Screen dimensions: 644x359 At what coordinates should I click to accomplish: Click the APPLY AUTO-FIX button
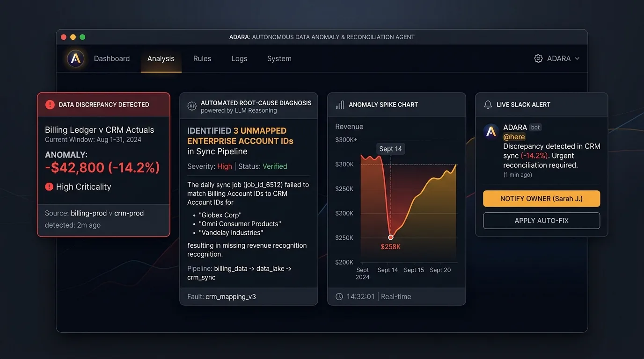542,221
